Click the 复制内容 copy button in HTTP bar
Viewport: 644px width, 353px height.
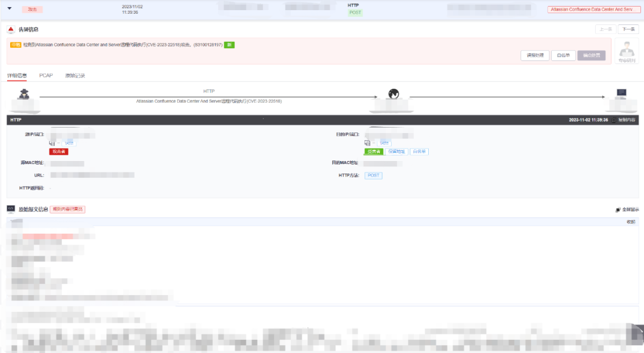[624, 120]
